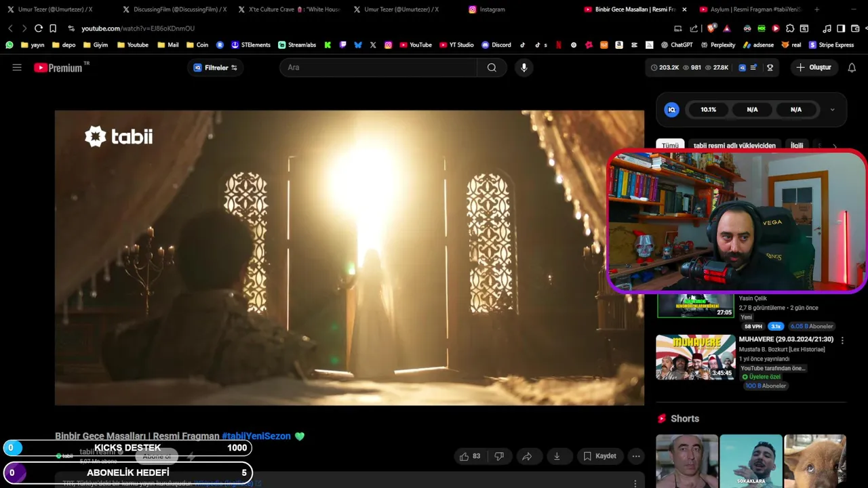This screenshot has height=488, width=868.
Task: Open site settings icon in address bar
Action: tap(71, 28)
